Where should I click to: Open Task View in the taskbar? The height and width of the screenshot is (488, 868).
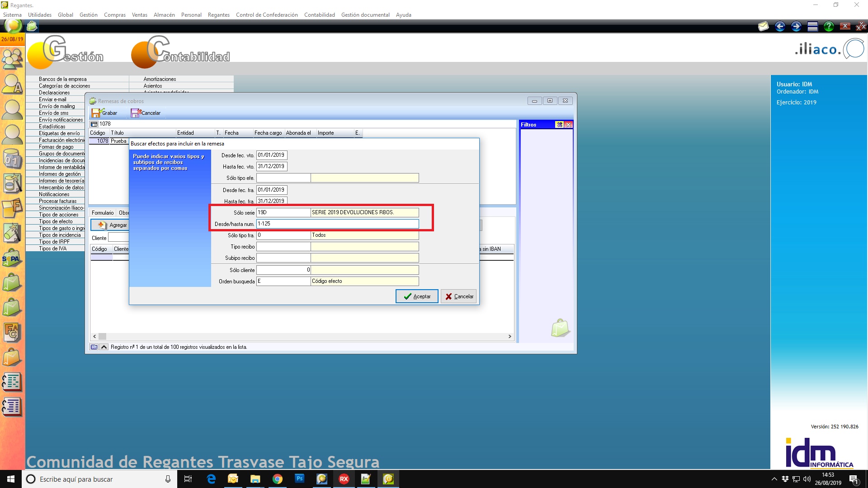(188, 479)
